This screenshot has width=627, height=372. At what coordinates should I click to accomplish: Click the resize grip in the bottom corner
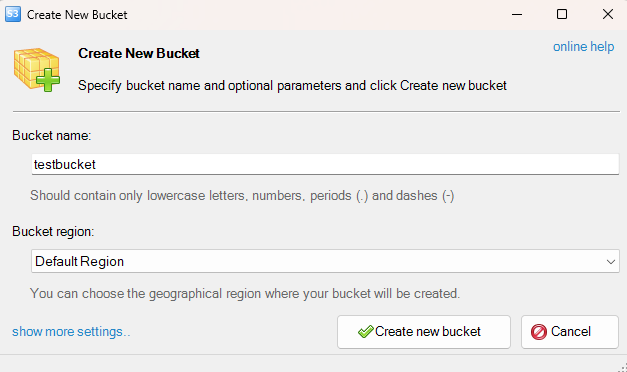click(622, 367)
